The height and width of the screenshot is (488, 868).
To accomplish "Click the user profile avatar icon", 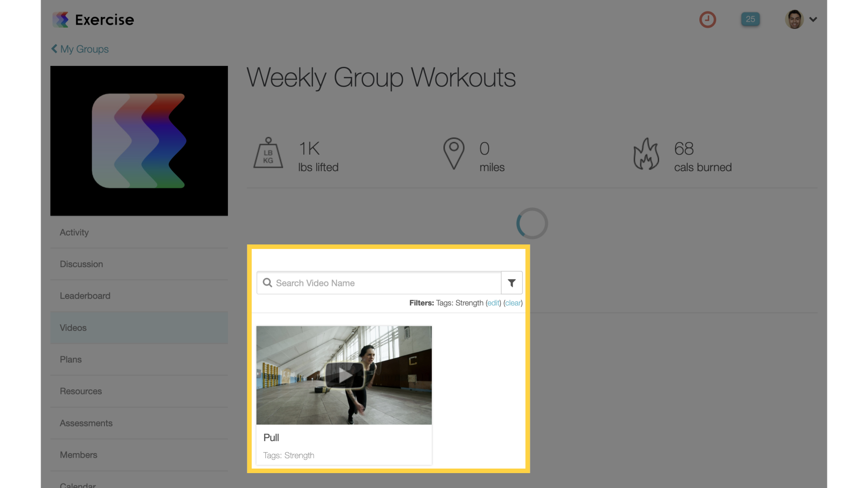I will point(795,19).
